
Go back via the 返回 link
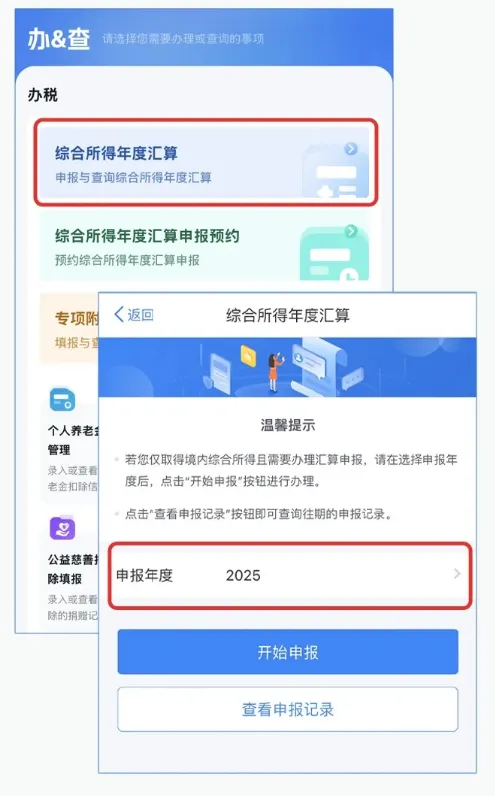click(x=134, y=315)
